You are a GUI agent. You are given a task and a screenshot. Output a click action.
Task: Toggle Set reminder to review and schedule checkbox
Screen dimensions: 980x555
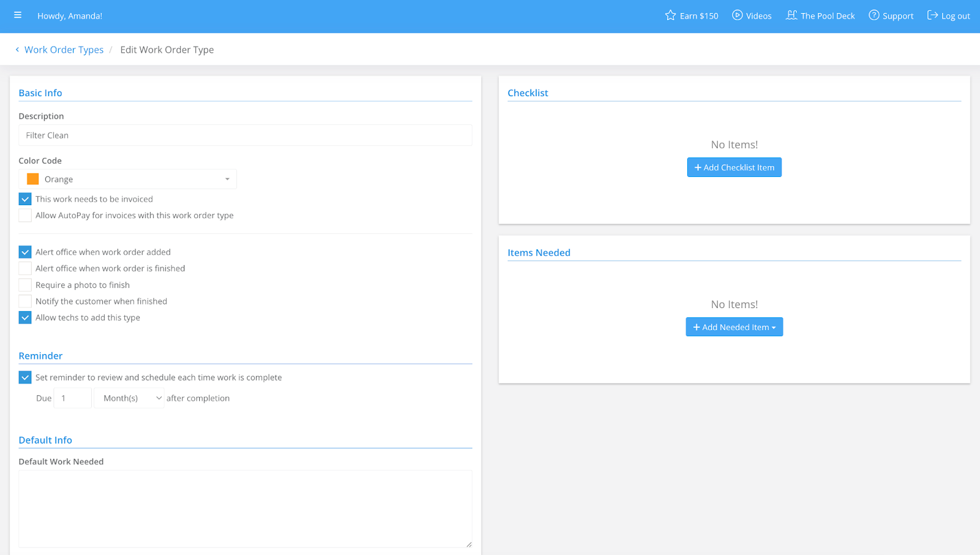click(x=25, y=377)
